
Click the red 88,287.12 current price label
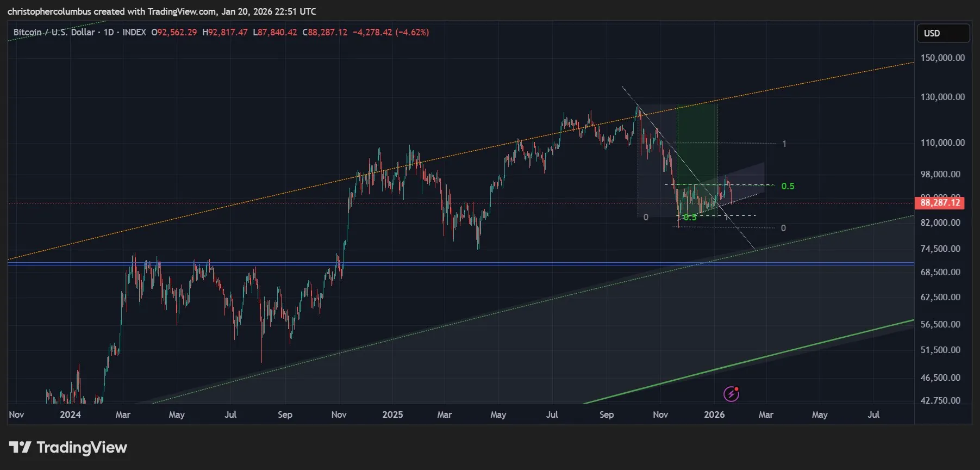(940, 203)
